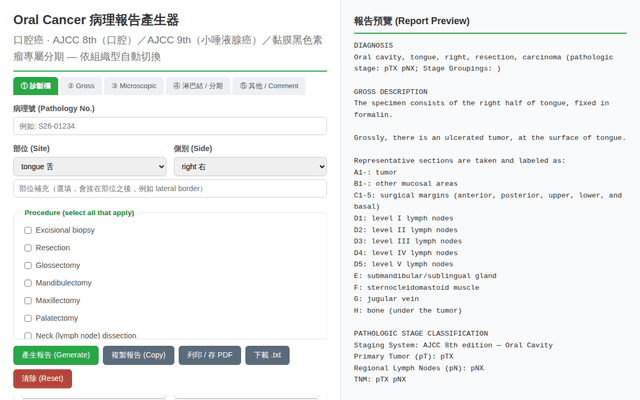The height and width of the screenshot is (400, 640).
Task: Open the Site dropdown showing tongue 舌
Action: coord(90,167)
